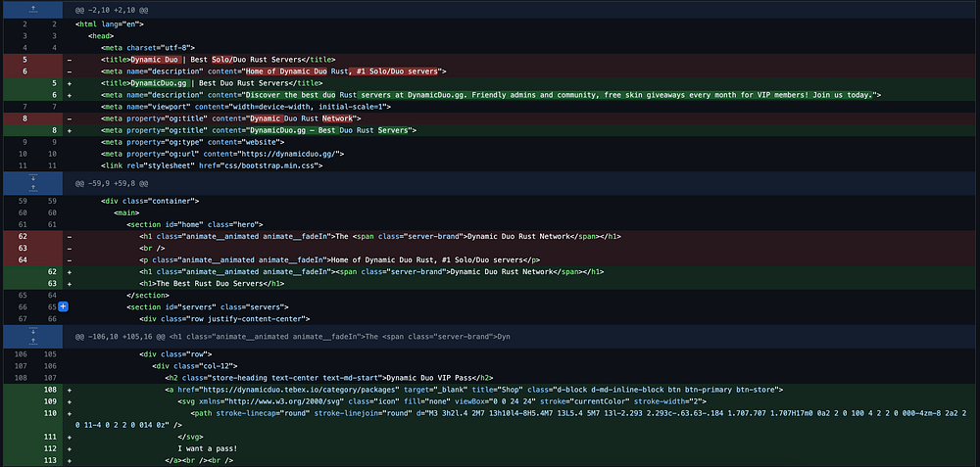Screen dimensions: 980x467
Task: Click the added line The Best Rust Duo Servers
Action: 213,284
